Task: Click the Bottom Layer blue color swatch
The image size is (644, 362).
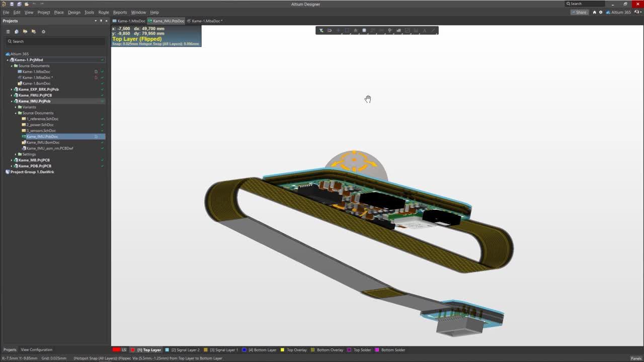Action: click(244, 350)
